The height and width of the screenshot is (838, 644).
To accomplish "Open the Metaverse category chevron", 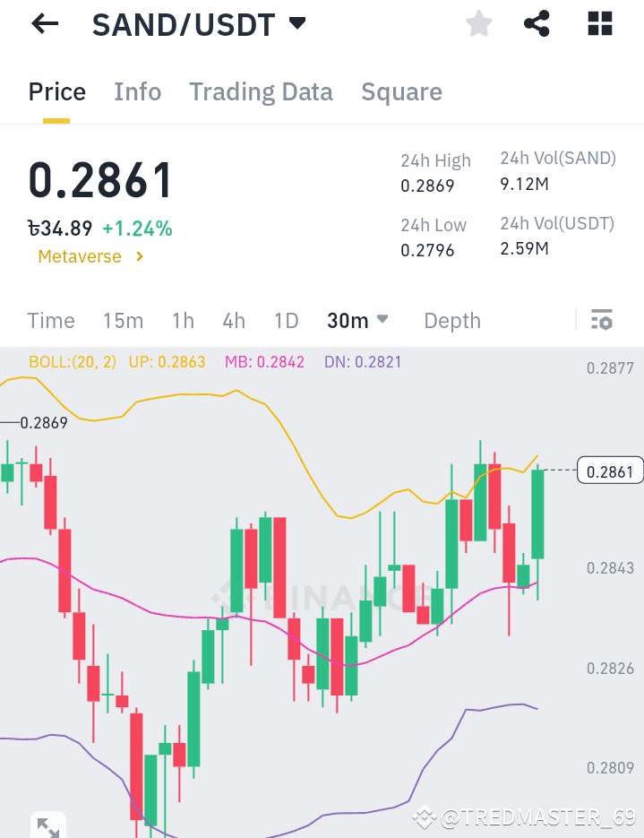I will (141, 256).
